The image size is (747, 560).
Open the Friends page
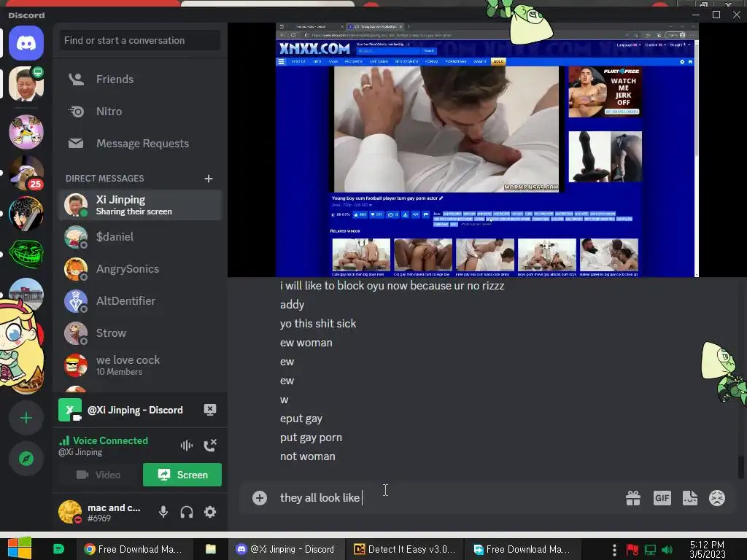(x=140, y=79)
